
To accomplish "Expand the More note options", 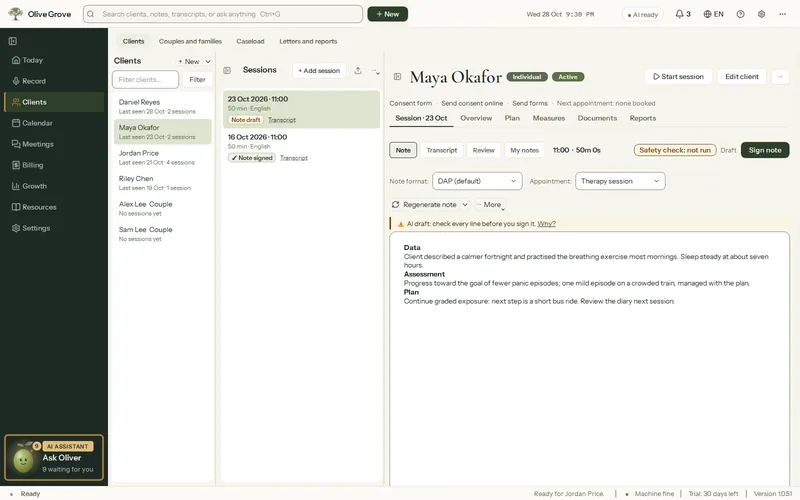I will tap(490, 205).
